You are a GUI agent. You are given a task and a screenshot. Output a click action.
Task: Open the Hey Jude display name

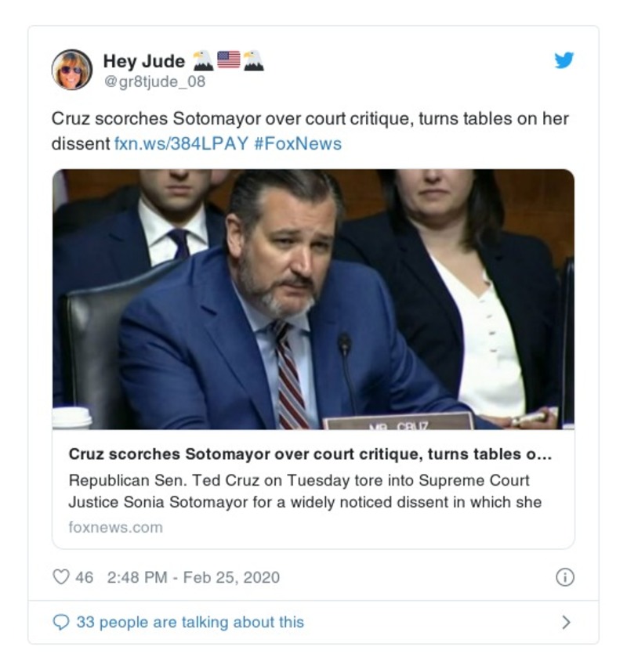[x=144, y=60]
